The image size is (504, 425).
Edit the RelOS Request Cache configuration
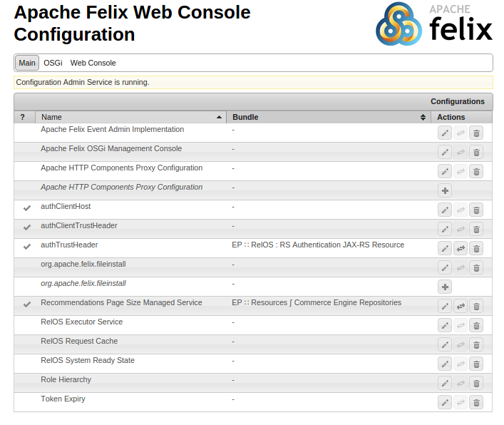point(445,344)
